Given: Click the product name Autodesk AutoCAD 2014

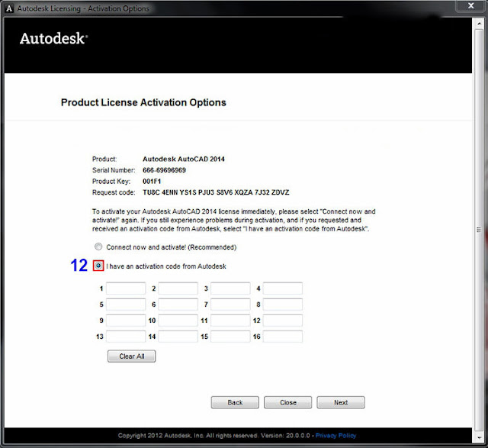Looking at the screenshot, I should pyautogui.click(x=184, y=159).
